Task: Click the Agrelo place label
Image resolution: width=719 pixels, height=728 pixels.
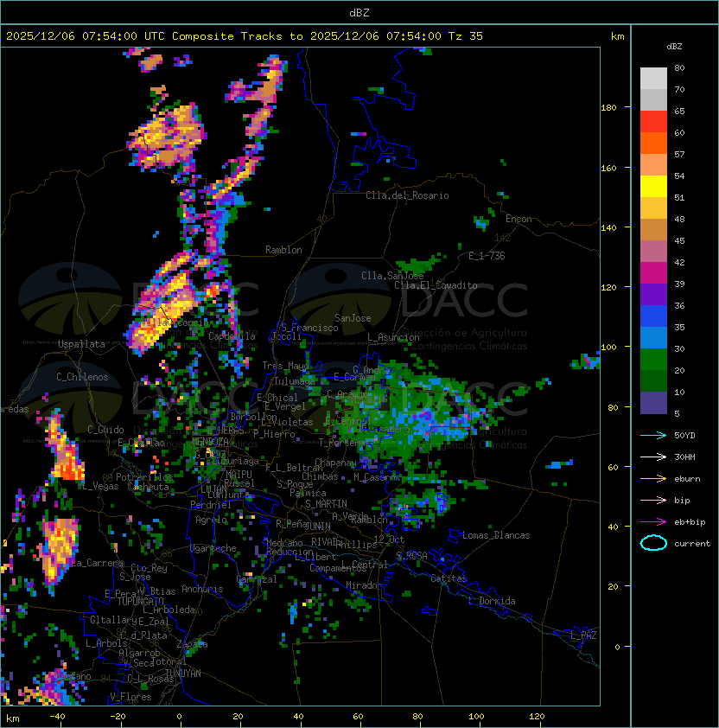Action: click(211, 520)
